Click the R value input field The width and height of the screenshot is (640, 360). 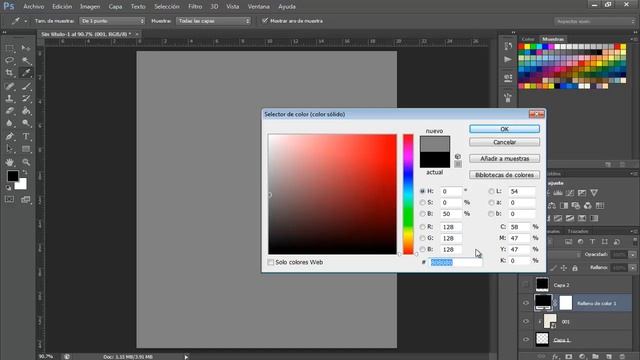(x=451, y=227)
